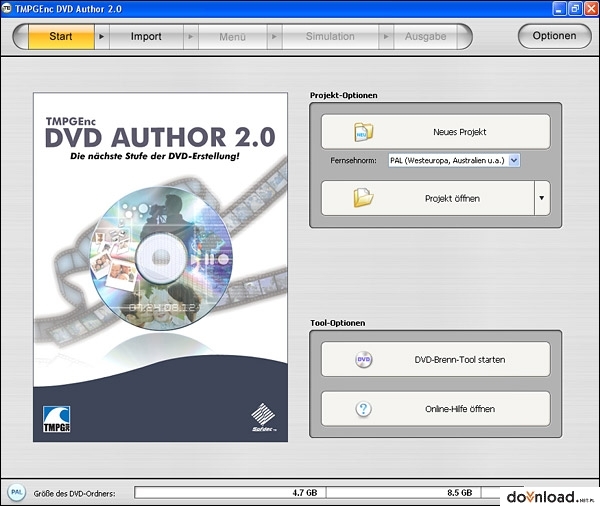Click the TMPG logo on the cover image
Image resolution: width=600 pixels, height=506 pixels.
point(57,419)
